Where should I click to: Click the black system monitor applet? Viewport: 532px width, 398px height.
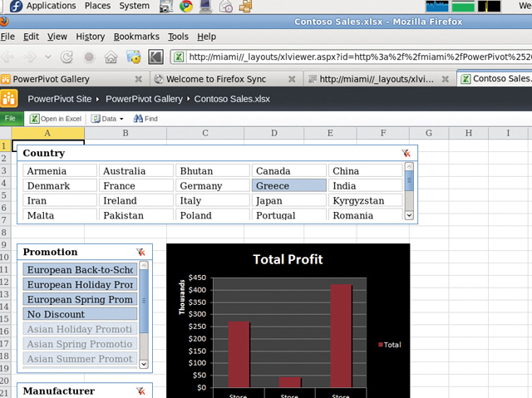tap(489, 6)
